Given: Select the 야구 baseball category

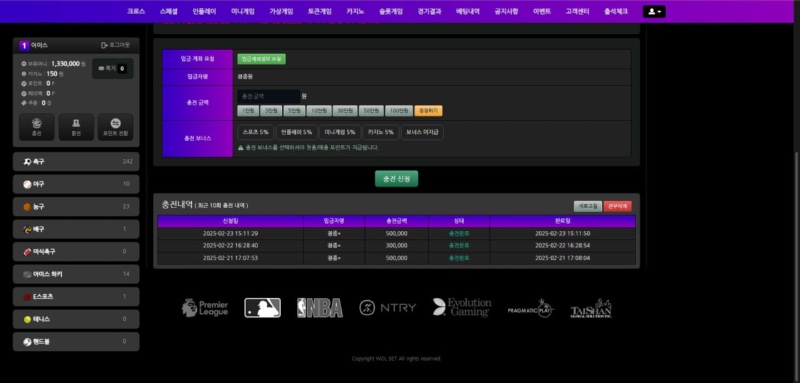Looking at the screenshot, I should pos(76,184).
